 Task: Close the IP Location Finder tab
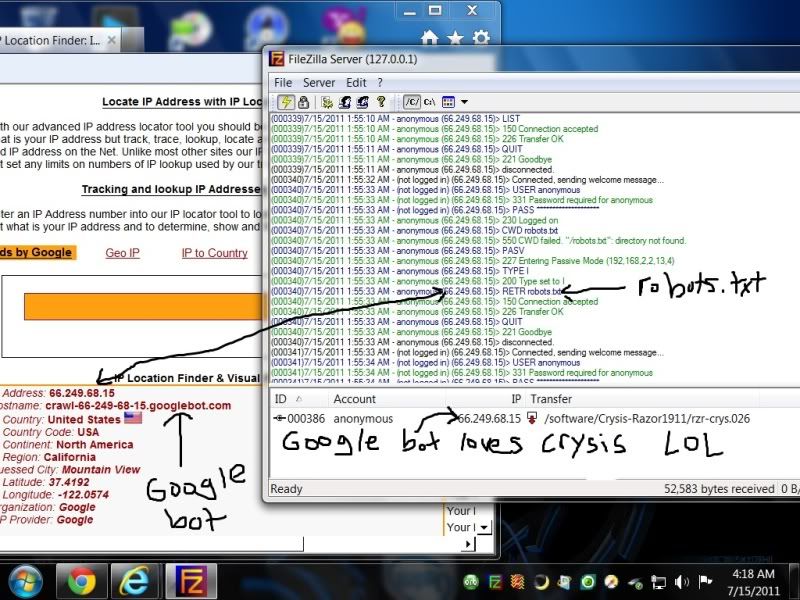pyautogui.click(x=112, y=40)
